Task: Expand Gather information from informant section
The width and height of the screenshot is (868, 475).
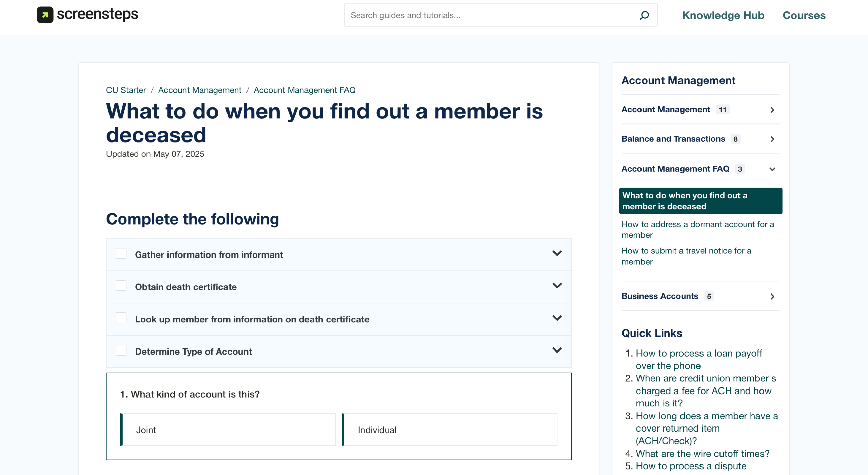Action: [x=557, y=253]
